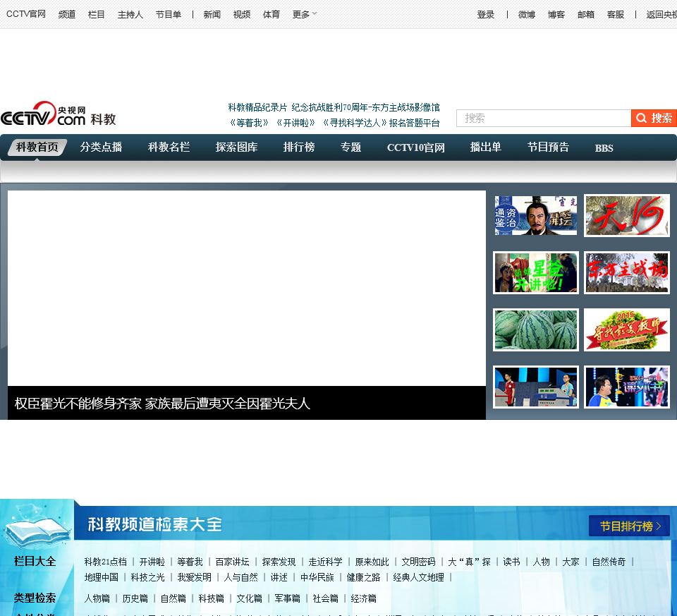Open the 分类点播 navigation tab
677x616 pixels.
(101, 147)
